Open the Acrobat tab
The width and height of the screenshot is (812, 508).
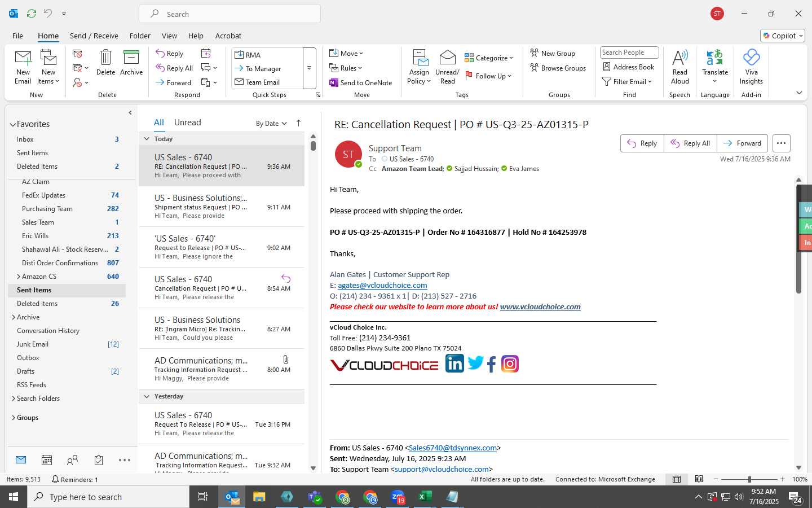click(228, 36)
